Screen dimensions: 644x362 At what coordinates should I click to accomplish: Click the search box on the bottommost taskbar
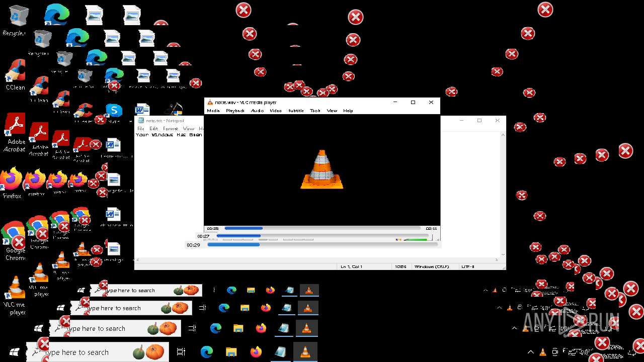[97, 352]
